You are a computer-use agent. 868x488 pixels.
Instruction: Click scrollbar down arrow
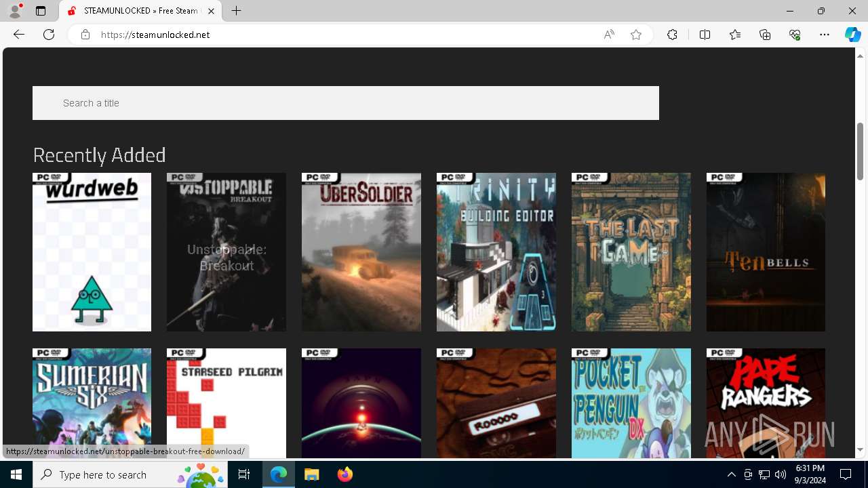tap(861, 450)
